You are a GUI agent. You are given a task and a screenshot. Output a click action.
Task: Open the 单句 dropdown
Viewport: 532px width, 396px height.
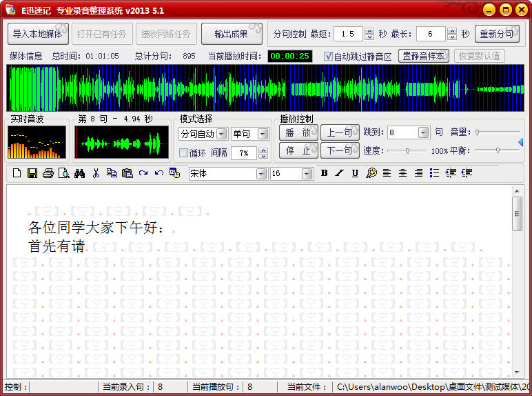263,134
